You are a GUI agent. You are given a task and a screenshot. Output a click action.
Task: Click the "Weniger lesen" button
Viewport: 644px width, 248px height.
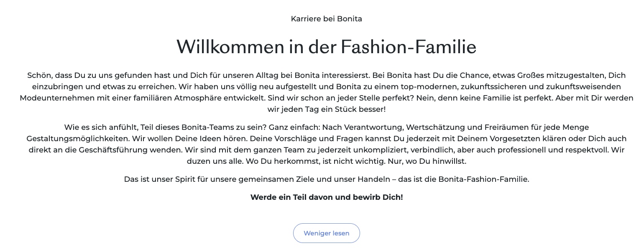(326, 233)
